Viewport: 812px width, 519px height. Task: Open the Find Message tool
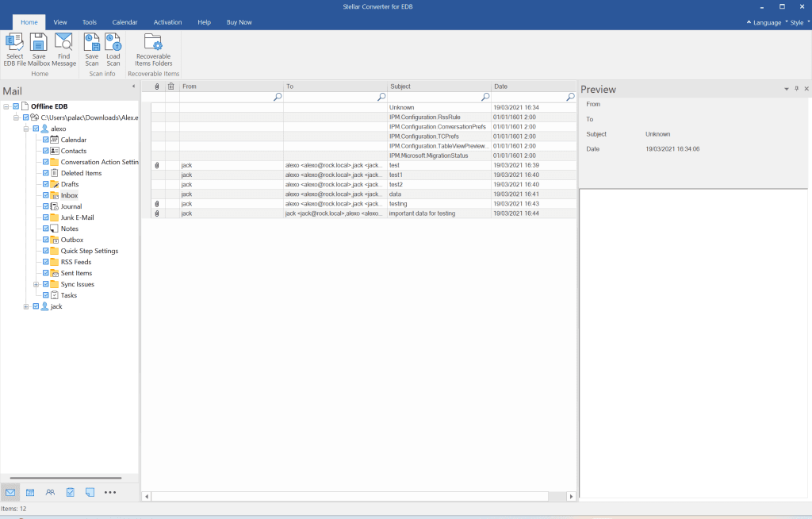63,49
